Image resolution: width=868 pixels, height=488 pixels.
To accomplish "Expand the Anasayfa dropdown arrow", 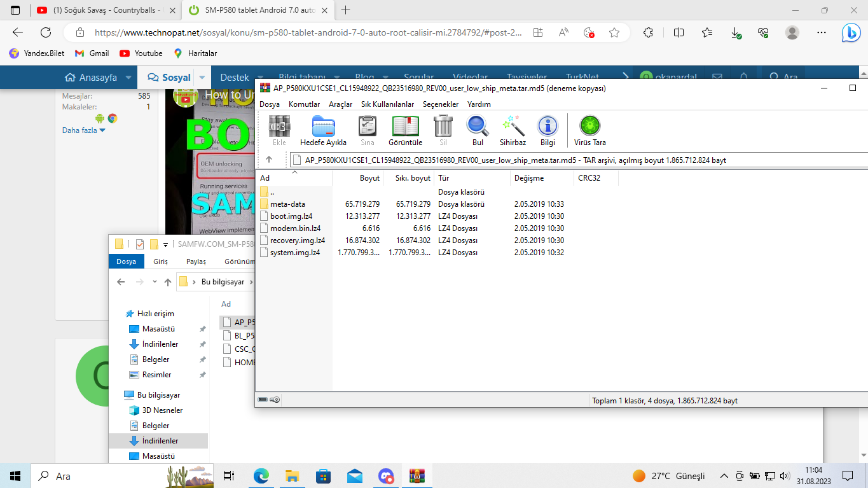I will coord(128,78).
